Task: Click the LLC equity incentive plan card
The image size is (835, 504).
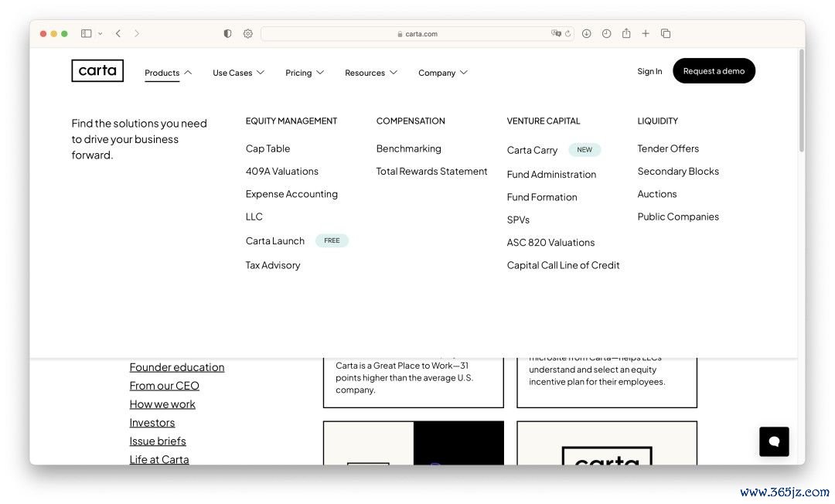Action: [607, 383]
